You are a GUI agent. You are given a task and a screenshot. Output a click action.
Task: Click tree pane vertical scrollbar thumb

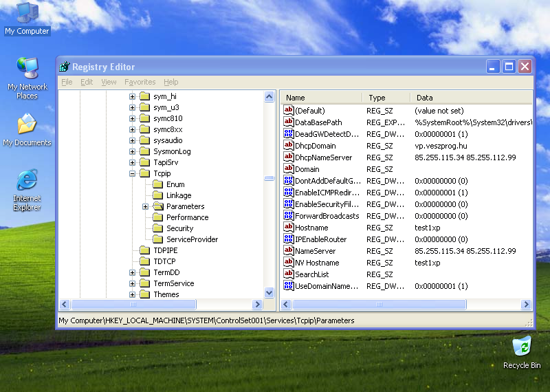tap(269, 178)
